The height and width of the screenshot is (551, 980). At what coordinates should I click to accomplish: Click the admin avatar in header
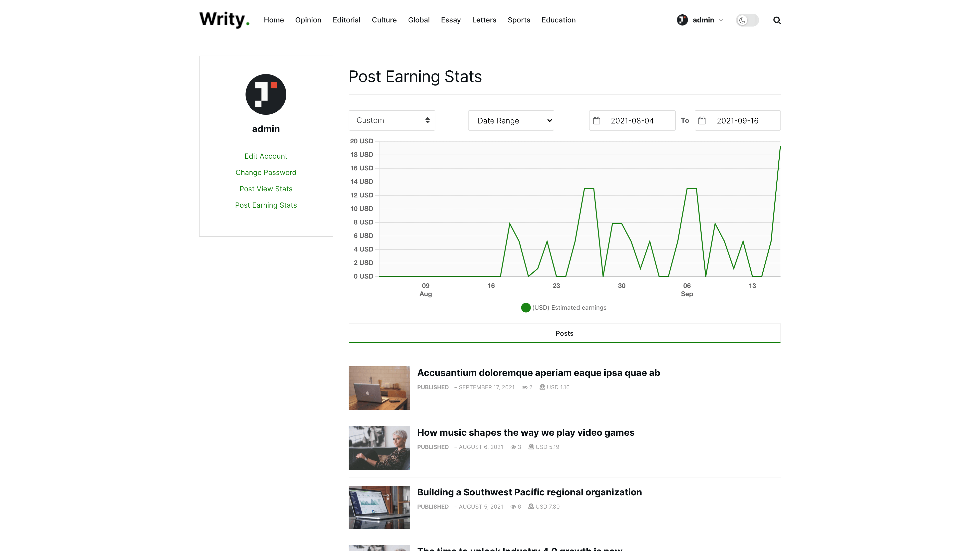coord(682,20)
